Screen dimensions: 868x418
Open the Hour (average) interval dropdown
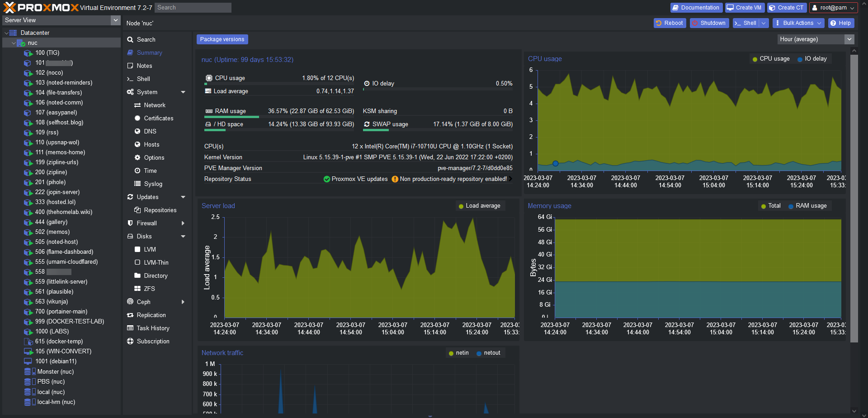(850, 39)
